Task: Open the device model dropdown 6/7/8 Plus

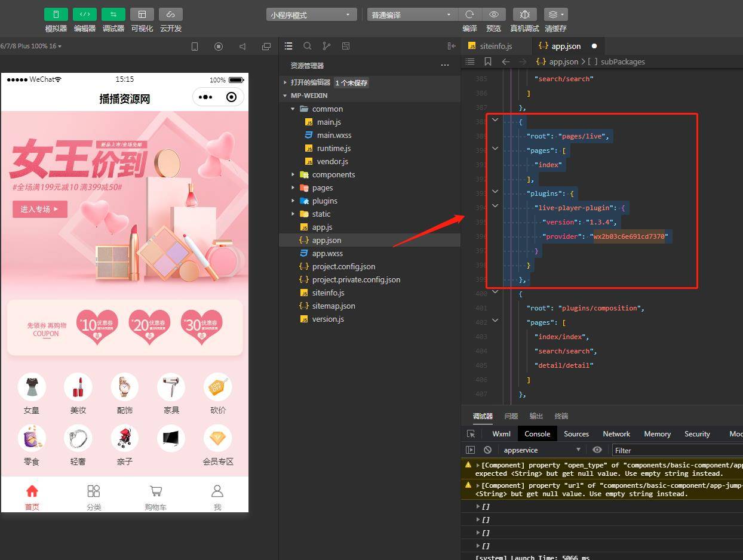Action: coord(31,46)
